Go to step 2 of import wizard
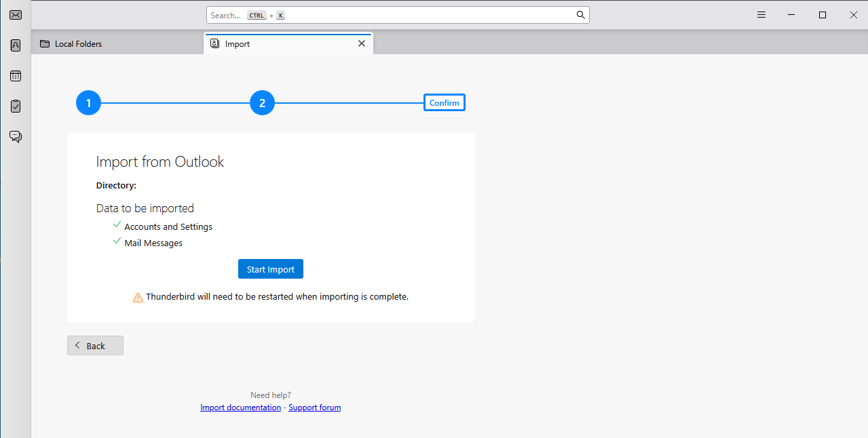This screenshot has height=438, width=868. click(x=262, y=103)
